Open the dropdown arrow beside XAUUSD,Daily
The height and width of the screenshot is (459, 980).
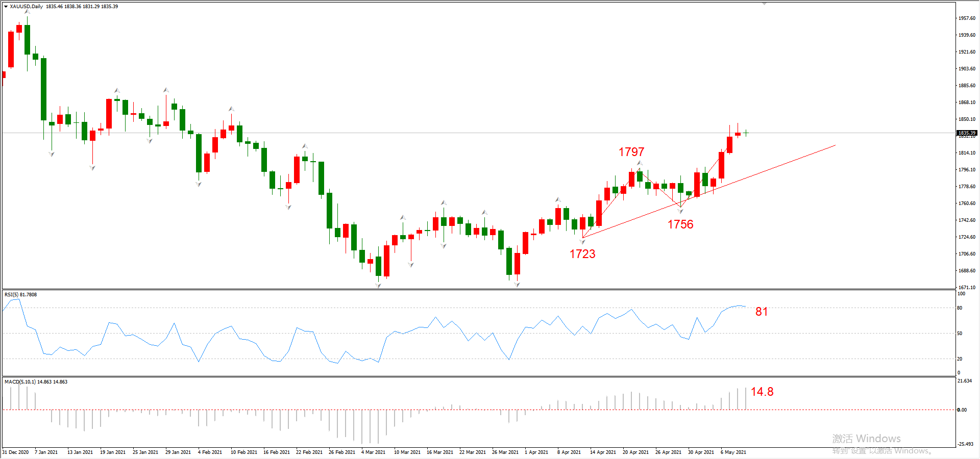click(6, 7)
